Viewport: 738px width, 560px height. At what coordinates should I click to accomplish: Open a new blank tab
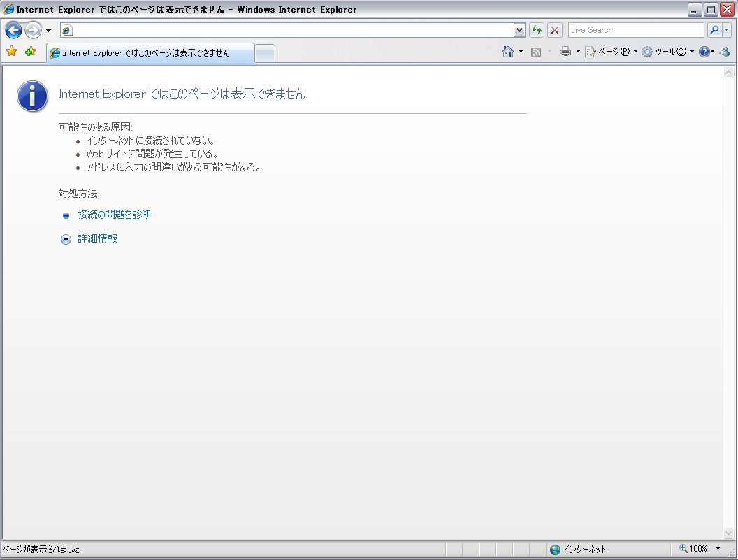(x=265, y=54)
